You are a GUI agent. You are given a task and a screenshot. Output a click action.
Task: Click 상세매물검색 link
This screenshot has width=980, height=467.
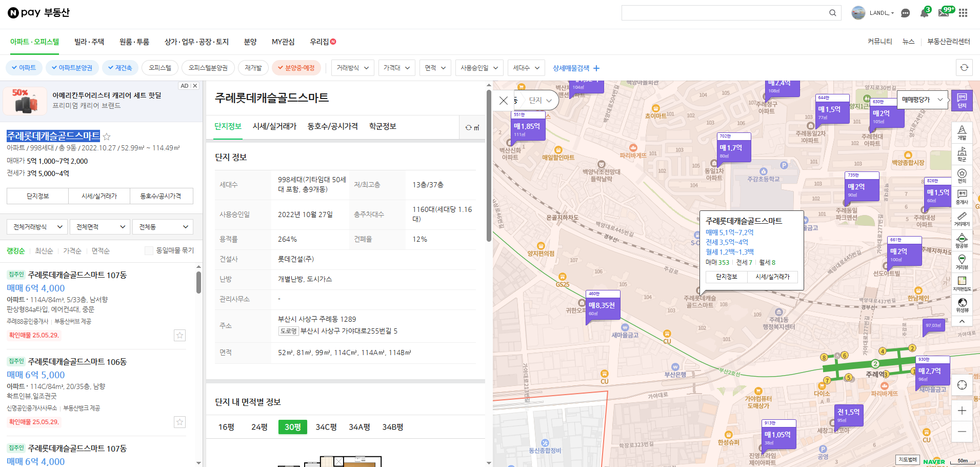coord(576,68)
